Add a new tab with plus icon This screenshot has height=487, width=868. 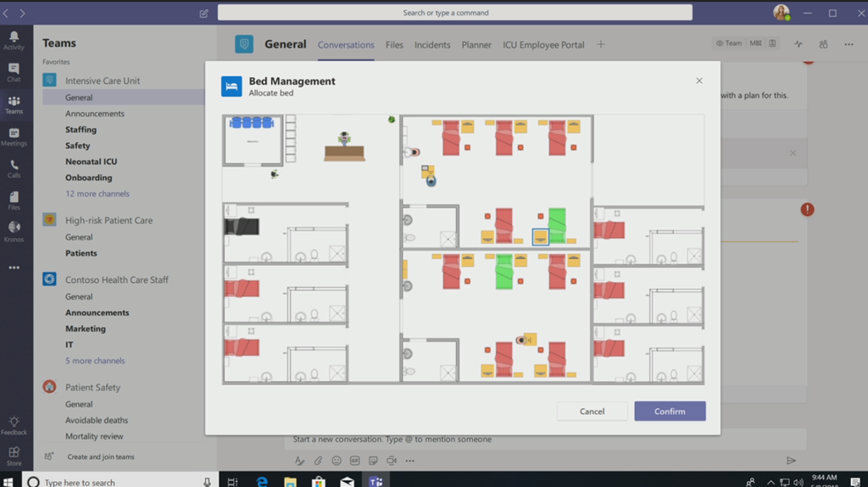601,44
